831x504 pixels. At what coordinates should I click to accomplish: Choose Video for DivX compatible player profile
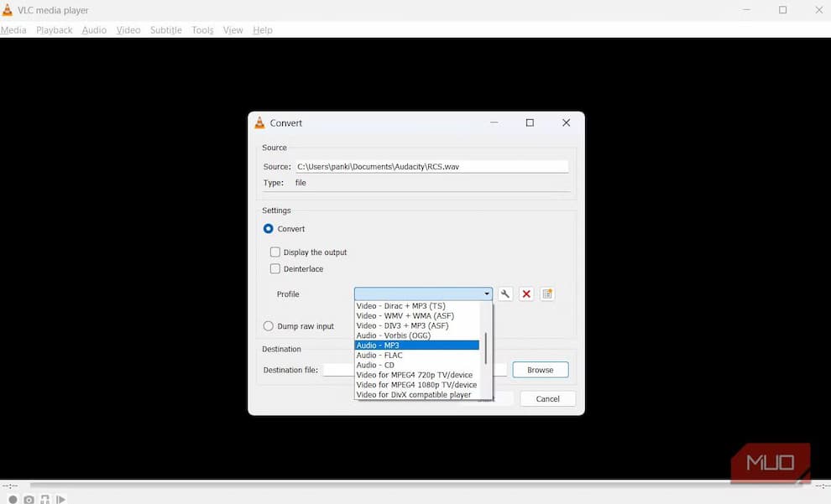click(x=416, y=394)
